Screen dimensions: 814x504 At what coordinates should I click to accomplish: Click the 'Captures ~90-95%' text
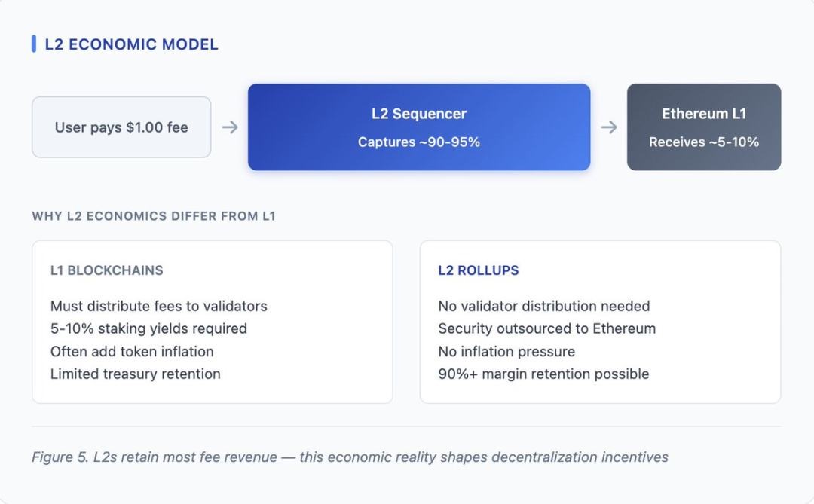point(419,142)
